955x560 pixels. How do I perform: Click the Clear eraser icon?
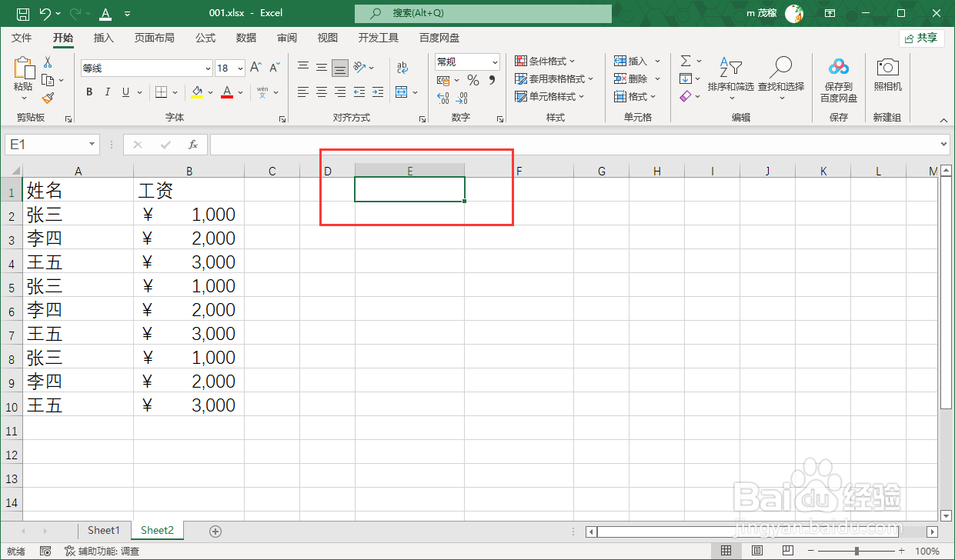pos(686,96)
